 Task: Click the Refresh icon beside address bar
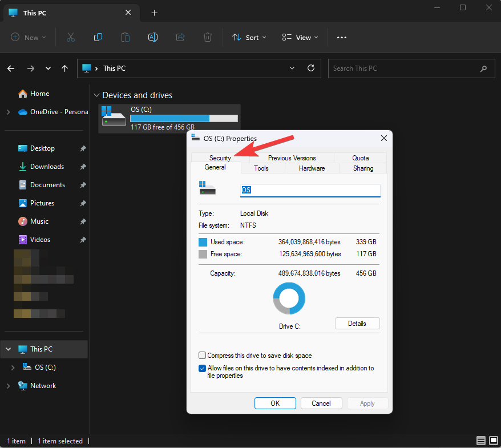coord(311,68)
